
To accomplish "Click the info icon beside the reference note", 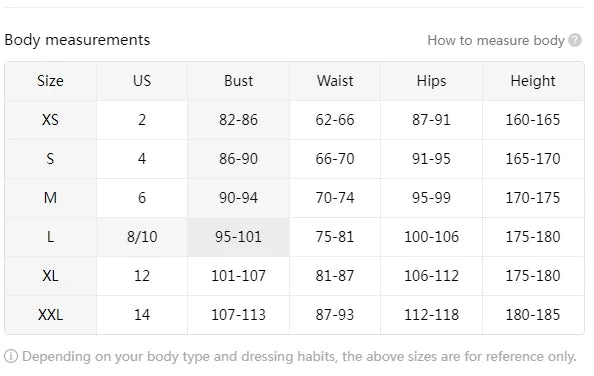I will click(11, 356).
